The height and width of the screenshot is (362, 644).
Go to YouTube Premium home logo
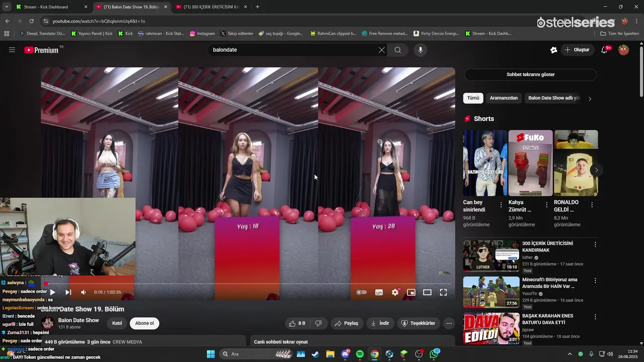click(x=41, y=50)
